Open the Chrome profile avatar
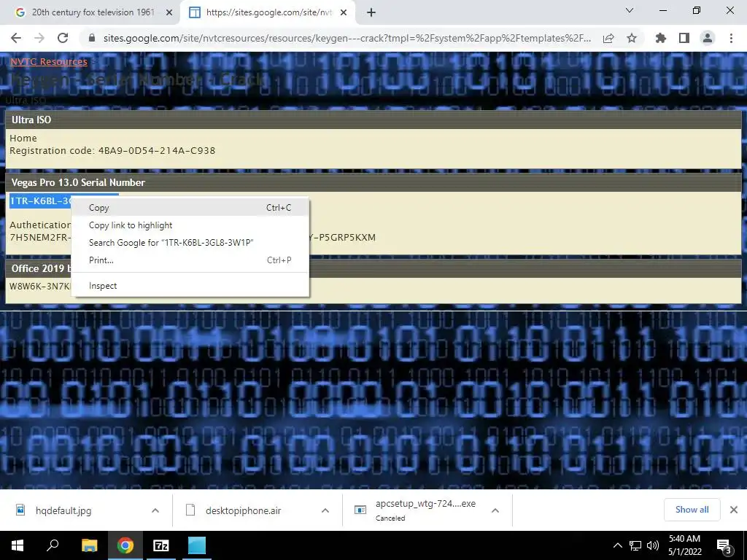This screenshot has height=560, width=747. (x=708, y=38)
